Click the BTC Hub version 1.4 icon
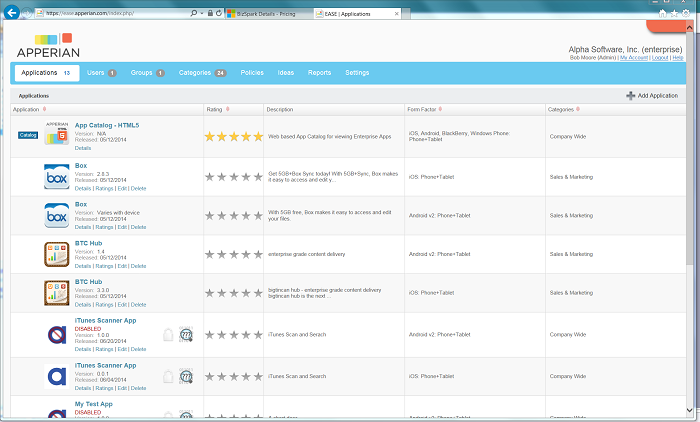The height and width of the screenshot is (422, 700). tap(57, 254)
